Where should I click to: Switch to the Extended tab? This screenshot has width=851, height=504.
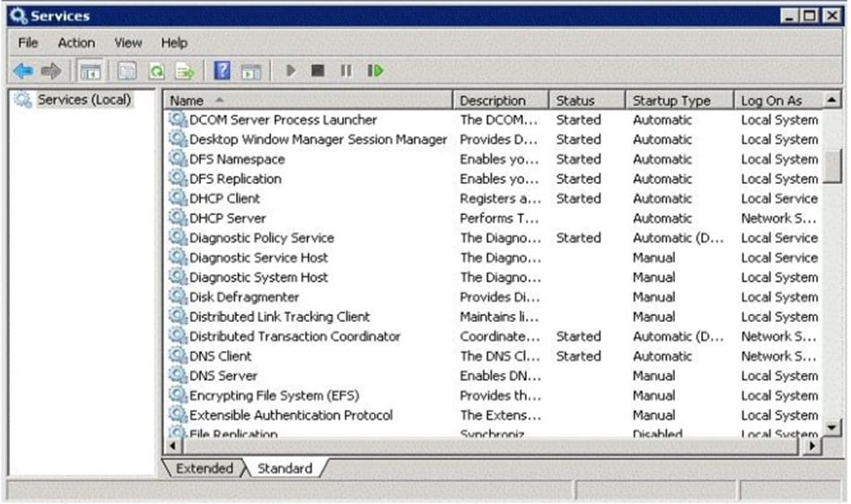[x=204, y=468]
